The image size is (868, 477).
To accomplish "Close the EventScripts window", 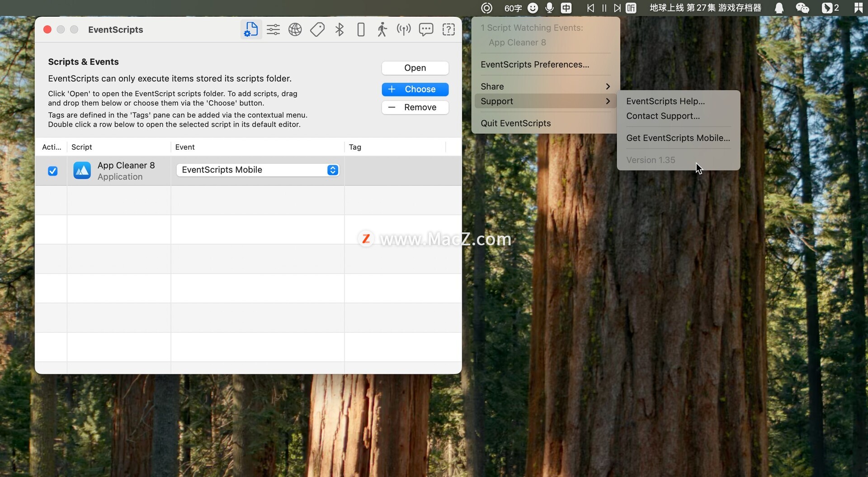I will 47,29.
